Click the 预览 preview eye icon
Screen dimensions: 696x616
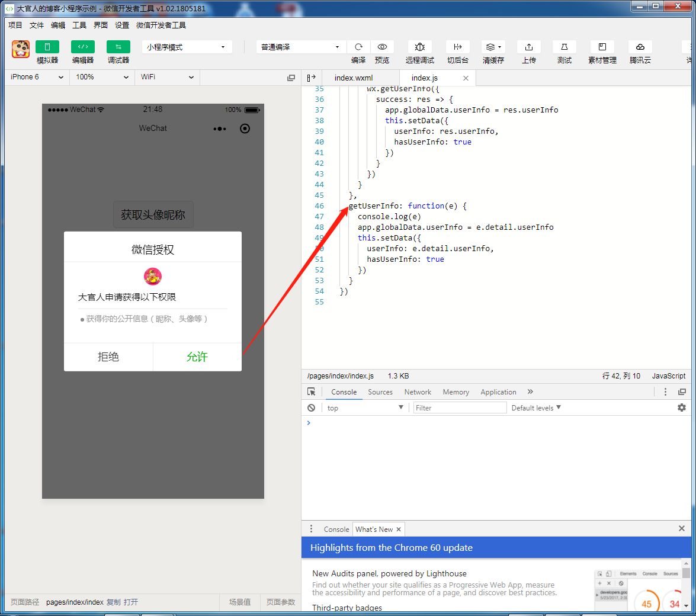381,47
